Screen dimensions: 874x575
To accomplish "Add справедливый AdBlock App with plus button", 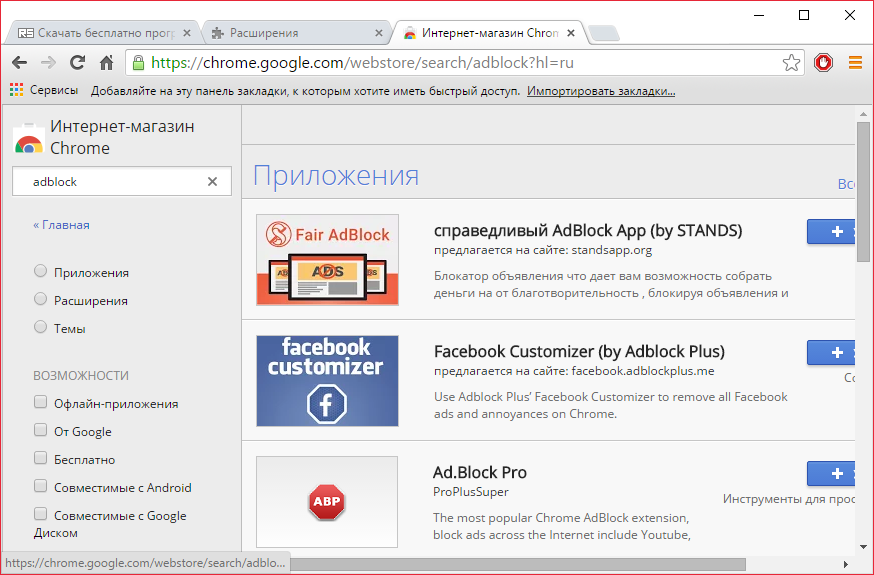I will pos(831,231).
